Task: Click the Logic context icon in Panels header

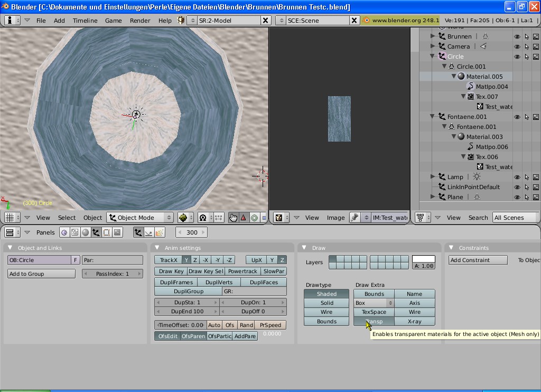Action: pyautogui.click(x=64, y=232)
